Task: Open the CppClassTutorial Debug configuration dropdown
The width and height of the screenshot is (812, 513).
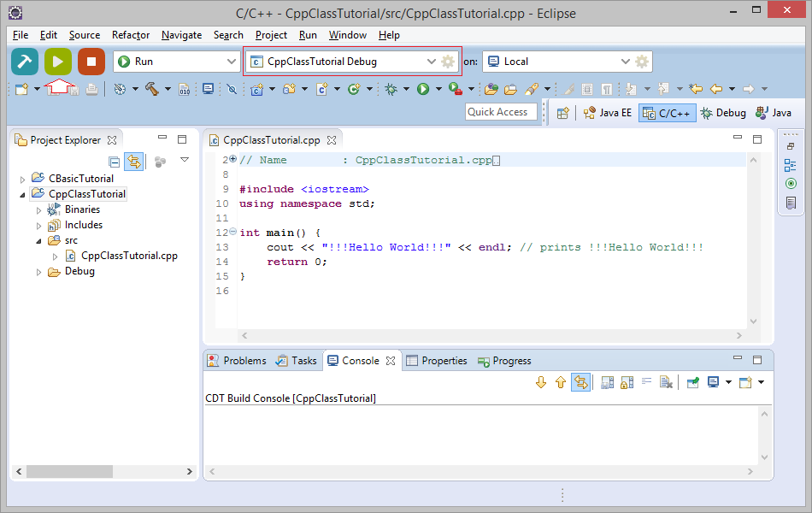Action: (431, 62)
